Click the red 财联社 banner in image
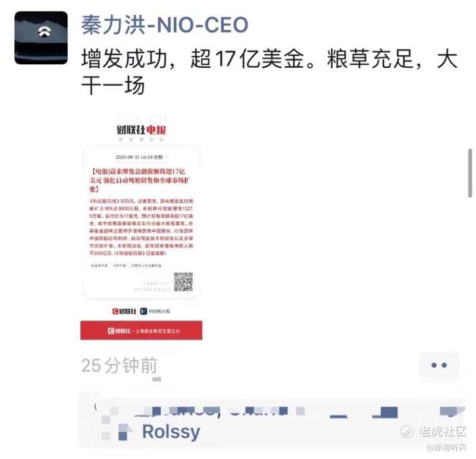The image size is (476, 459). (142, 331)
